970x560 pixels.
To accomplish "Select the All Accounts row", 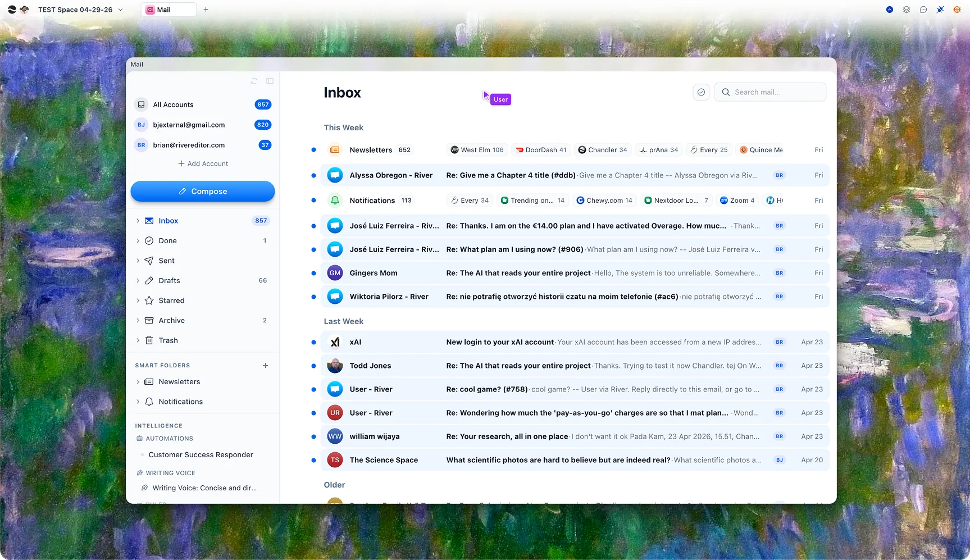I will tap(203, 104).
